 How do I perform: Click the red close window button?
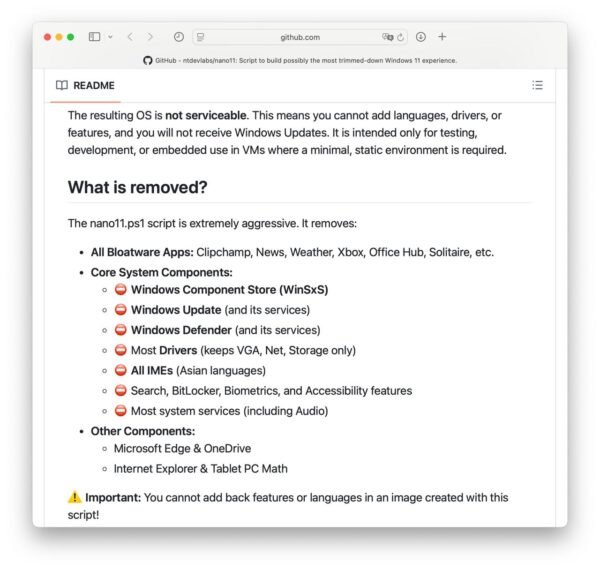[47, 37]
